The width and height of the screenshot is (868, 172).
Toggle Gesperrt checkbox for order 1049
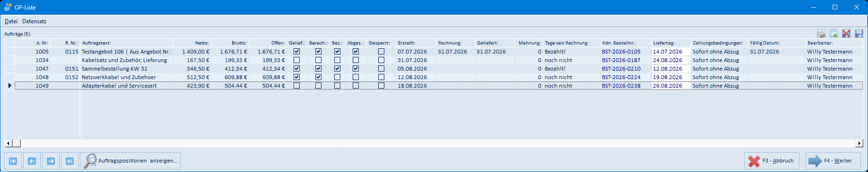(x=381, y=86)
